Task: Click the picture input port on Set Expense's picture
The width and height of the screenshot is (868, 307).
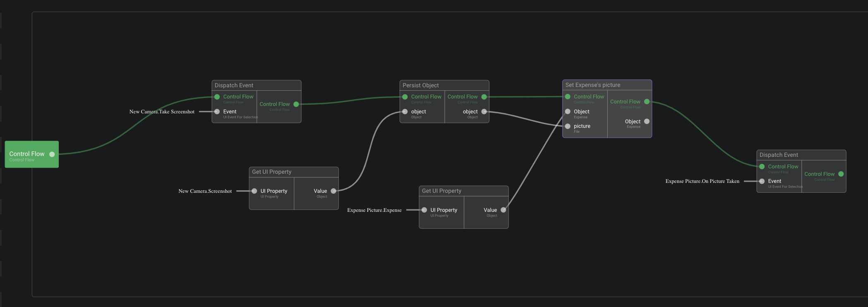Action: click(568, 126)
